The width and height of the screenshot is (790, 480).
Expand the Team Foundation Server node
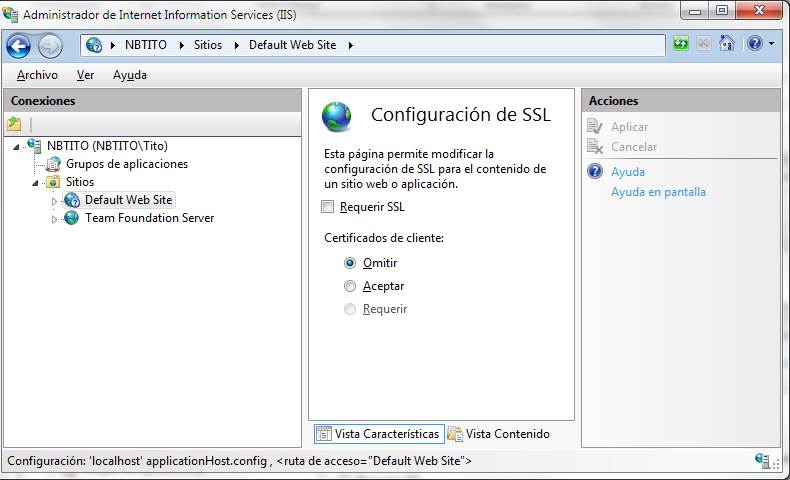tap(55, 219)
